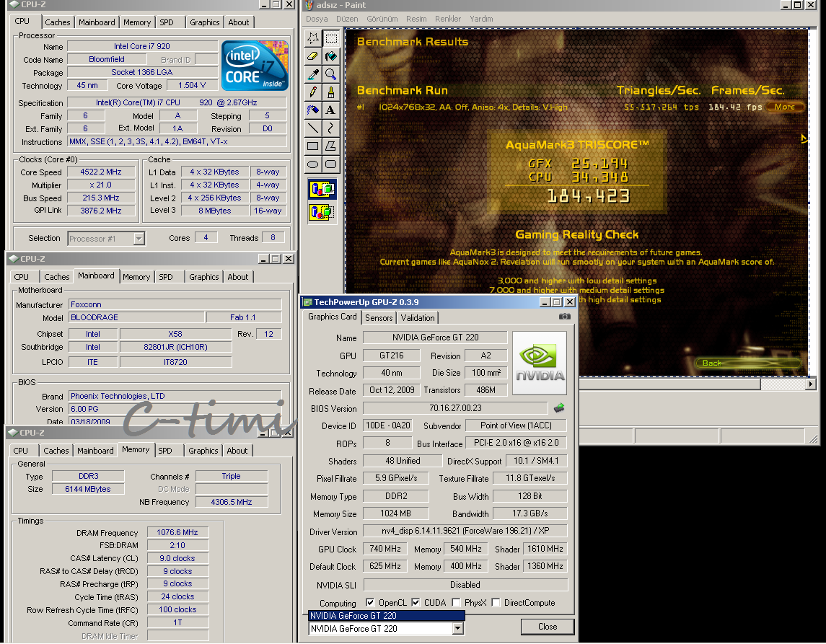826x644 pixels.
Task: Open Memory tab in top CPU-Z window
Action: [x=137, y=22]
